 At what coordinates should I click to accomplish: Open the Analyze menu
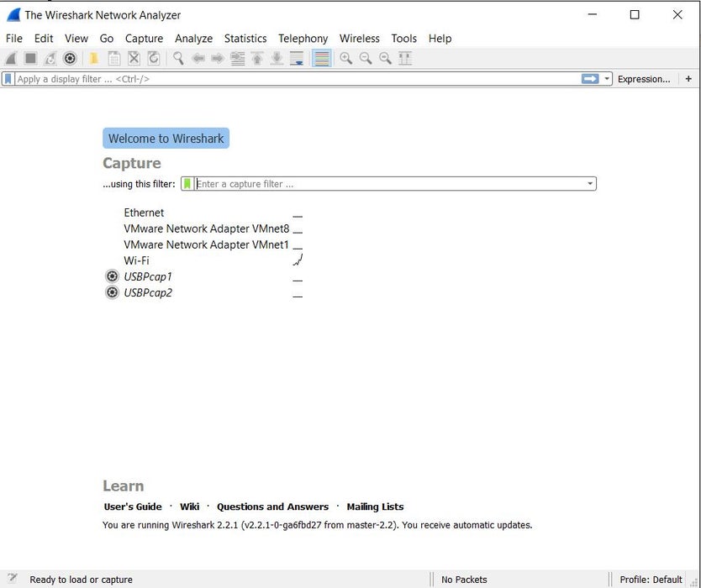pos(193,39)
